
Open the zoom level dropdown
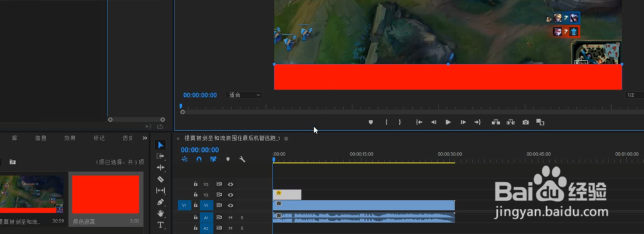[x=244, y=95]
